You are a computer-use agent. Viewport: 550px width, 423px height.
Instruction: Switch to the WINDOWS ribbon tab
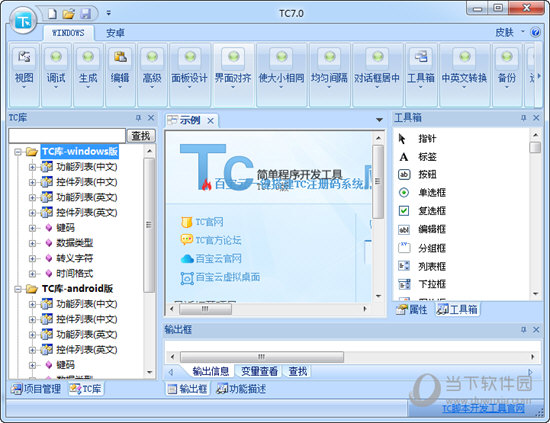[x=68, y=33]
